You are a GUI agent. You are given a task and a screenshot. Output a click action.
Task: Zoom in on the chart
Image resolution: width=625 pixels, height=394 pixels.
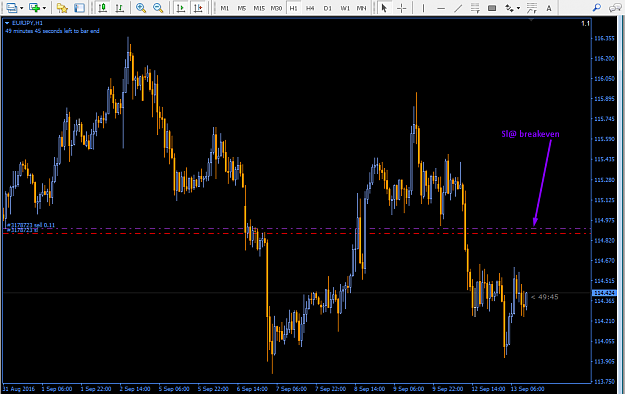pyautogui.click(x=141, y=8)
